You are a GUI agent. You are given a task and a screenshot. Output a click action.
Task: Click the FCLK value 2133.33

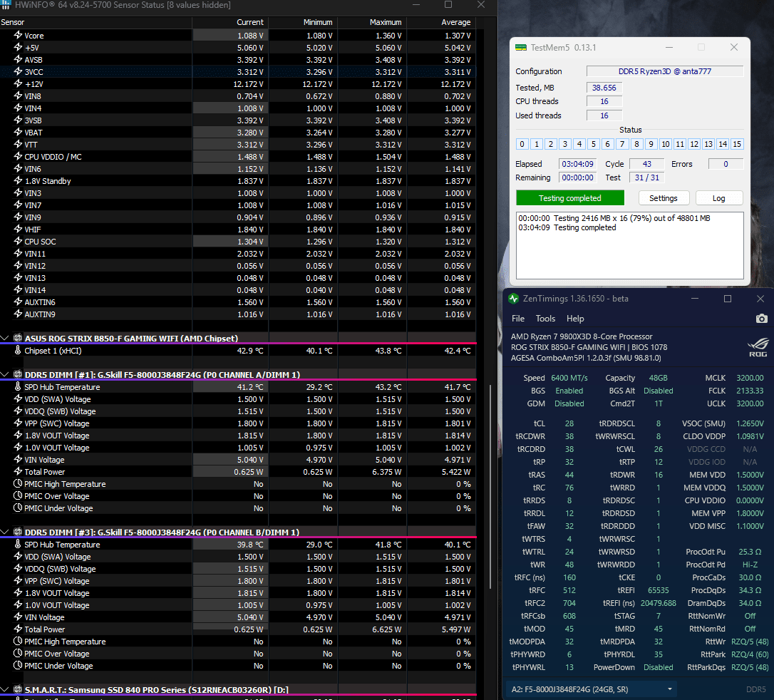pyautogui.click(x=750, y=391)
